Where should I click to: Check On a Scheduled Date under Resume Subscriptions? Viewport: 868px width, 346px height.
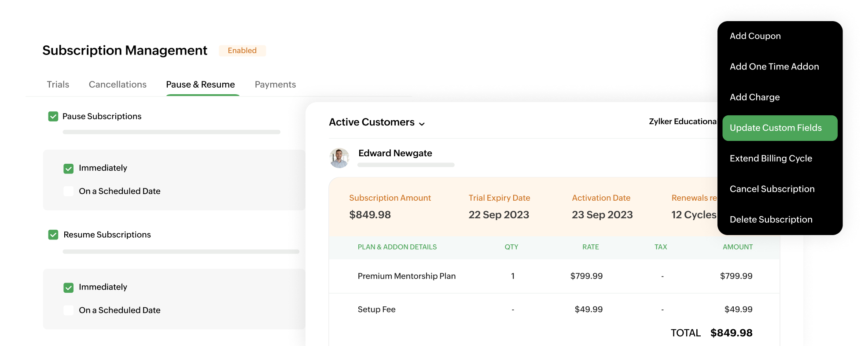point(69,310)
